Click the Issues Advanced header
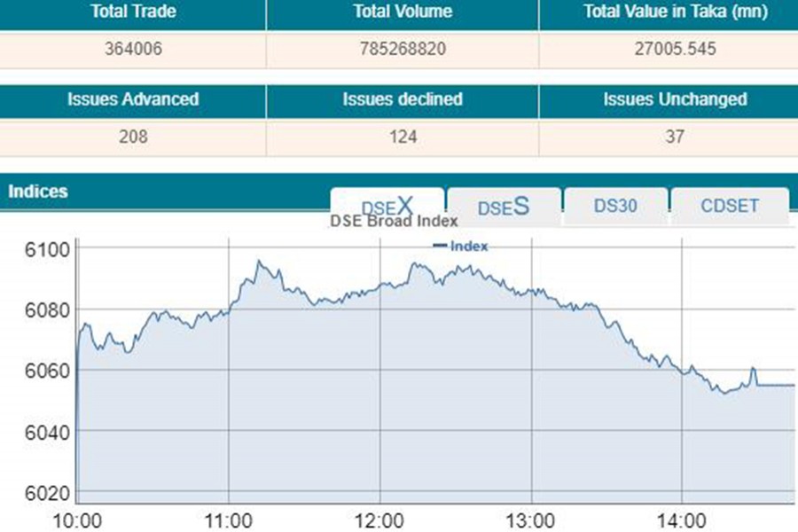Image resolution: width=798 pixels, height=532 pixels. click(133, 99)
